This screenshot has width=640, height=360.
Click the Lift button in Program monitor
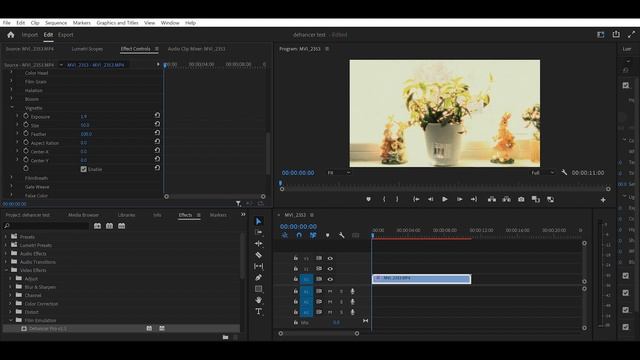coord(492,199)
